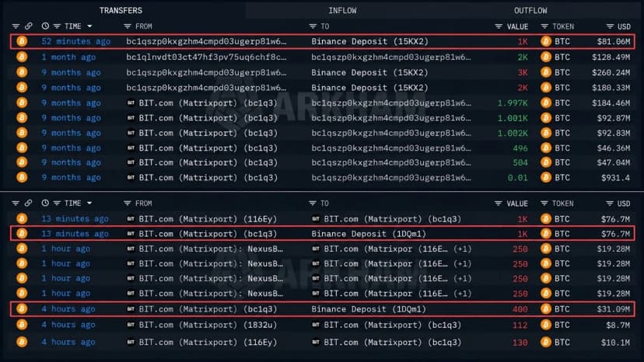Select value '1.002K' in the upper table
The image size is (644, 362).
[x=513, y=133]
